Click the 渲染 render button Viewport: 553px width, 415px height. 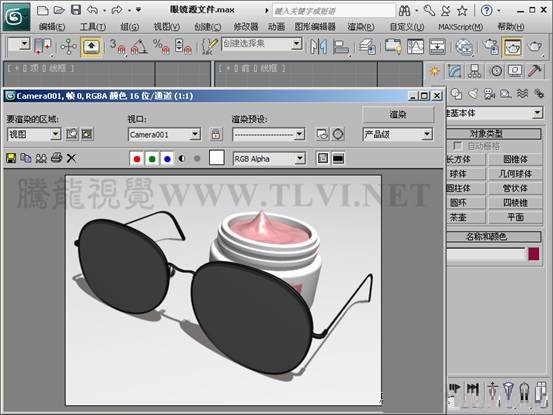(x=398, y=114)
